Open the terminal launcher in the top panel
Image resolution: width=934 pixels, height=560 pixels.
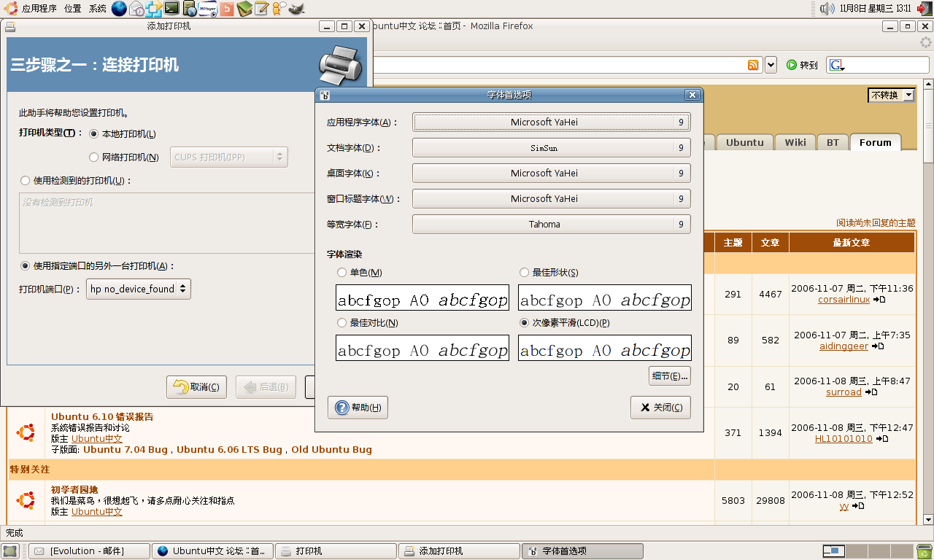coord(172,9)
